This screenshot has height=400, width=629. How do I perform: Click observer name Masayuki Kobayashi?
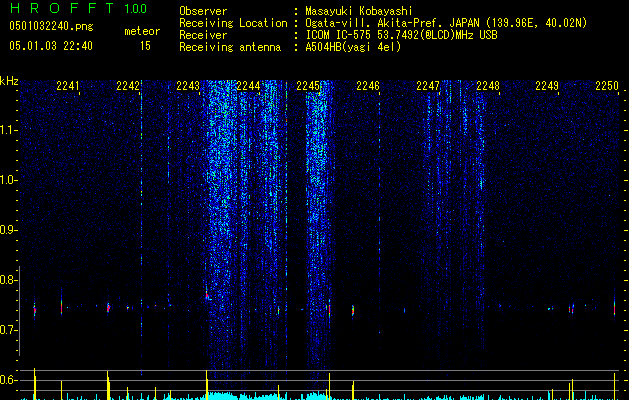(x=359, y=11)
